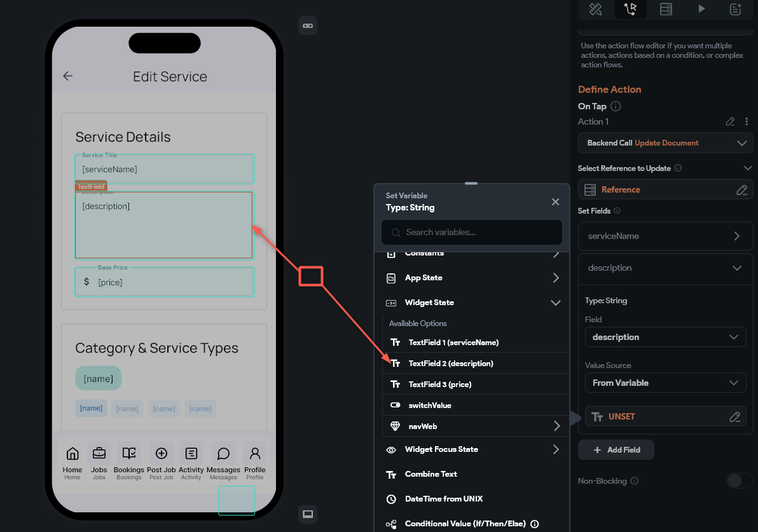This screenshot has width=758, height=532.
Task: Select the design tools icon in top toolbar
Action: click(x=595, y=9)
